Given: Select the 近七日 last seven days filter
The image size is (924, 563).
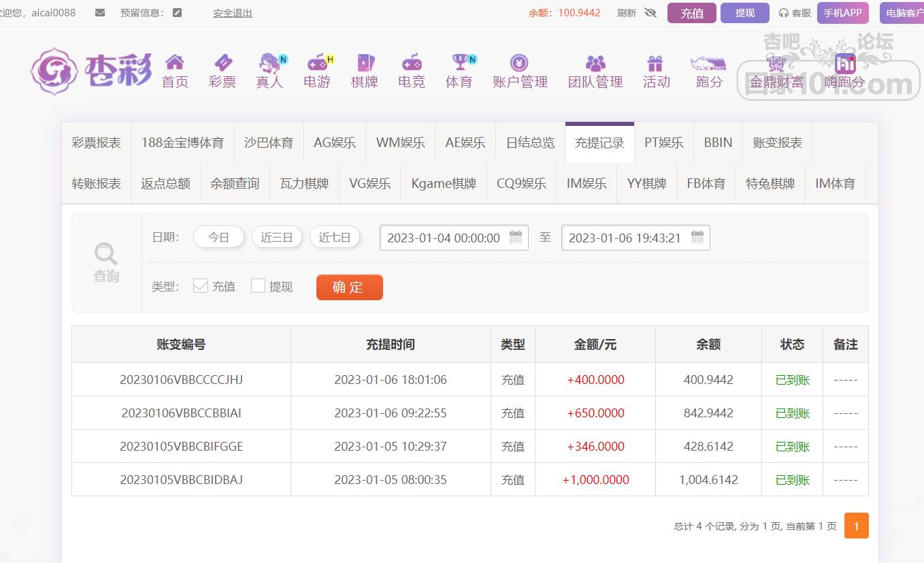Looking at the screenshot, I should click(x=335, y=238).
